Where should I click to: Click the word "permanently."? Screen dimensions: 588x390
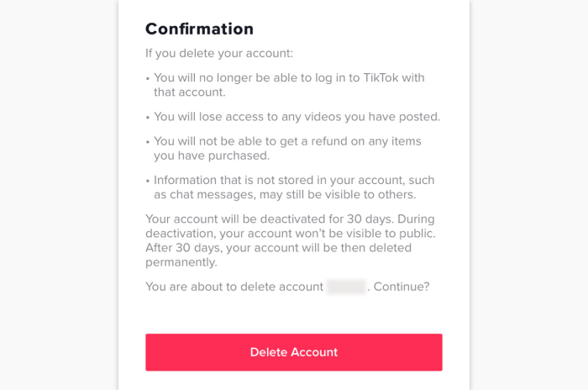coord(181,262)
